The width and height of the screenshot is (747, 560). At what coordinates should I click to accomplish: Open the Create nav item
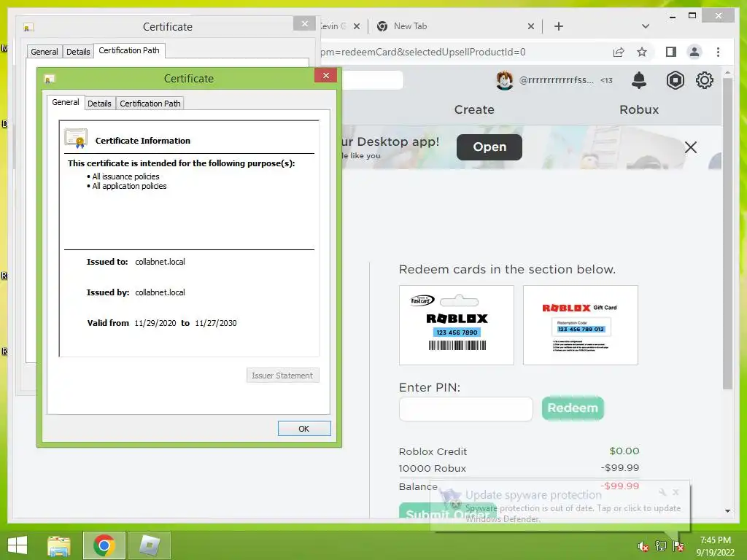pyautogui.click(x=474, y=109)
